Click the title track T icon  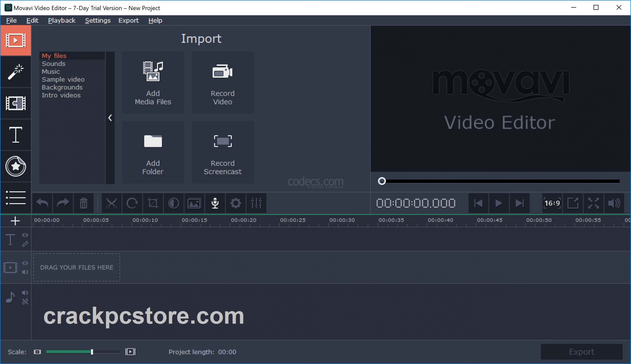click(x=10, y=239)
